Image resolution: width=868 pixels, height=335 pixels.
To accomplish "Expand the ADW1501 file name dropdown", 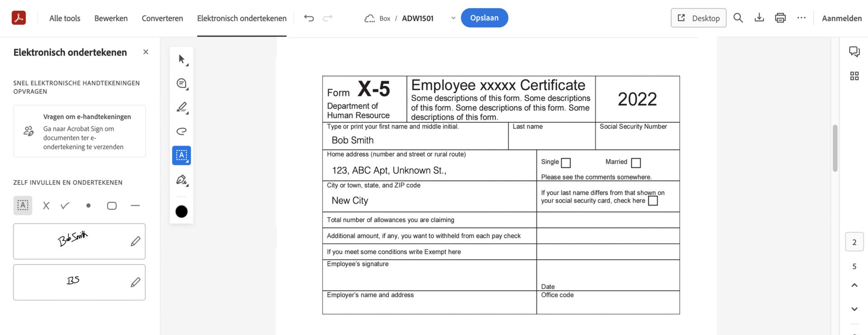I will 453,18.
